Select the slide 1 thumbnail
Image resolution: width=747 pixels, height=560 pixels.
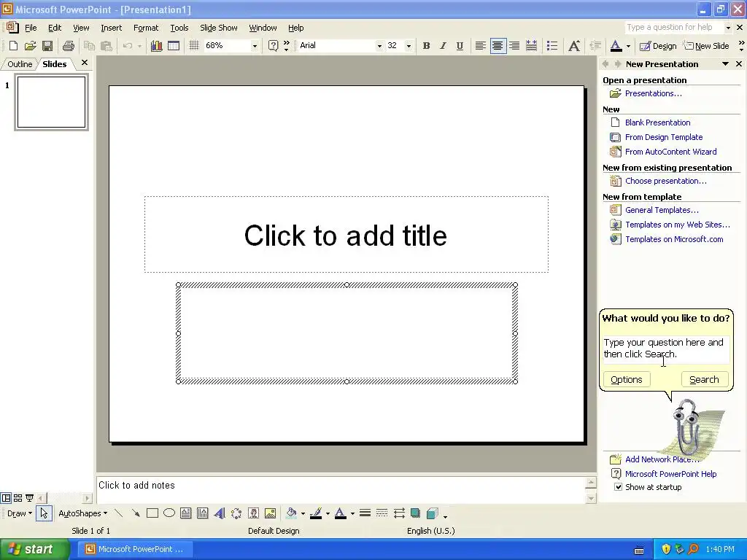(x=52, y=102)
